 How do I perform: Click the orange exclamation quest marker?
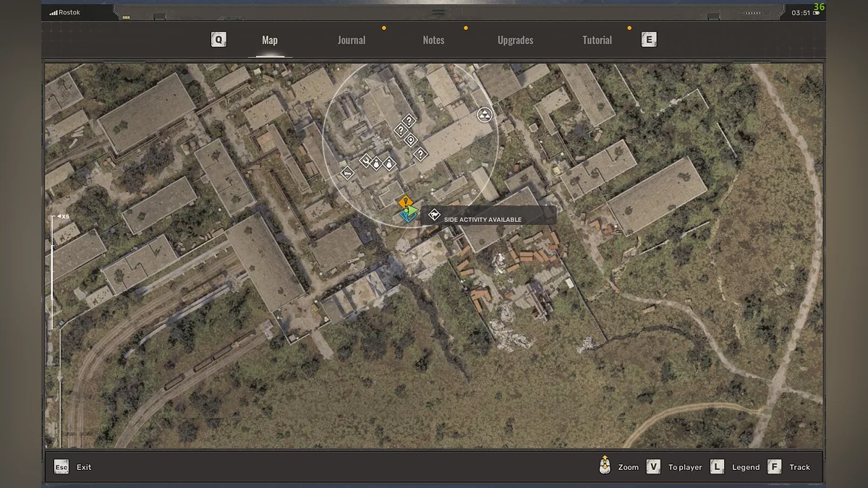point(406,202)
